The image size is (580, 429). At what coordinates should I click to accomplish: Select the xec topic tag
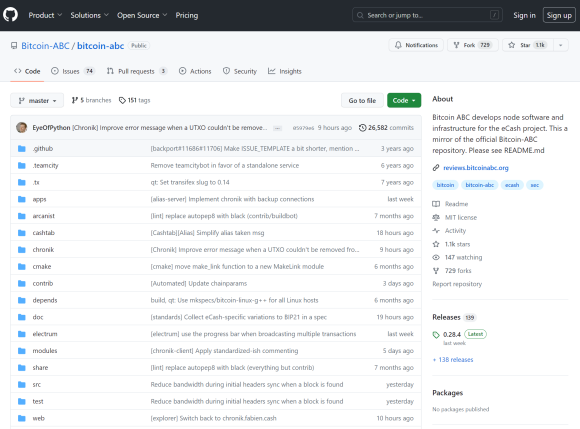pos(535,185)
